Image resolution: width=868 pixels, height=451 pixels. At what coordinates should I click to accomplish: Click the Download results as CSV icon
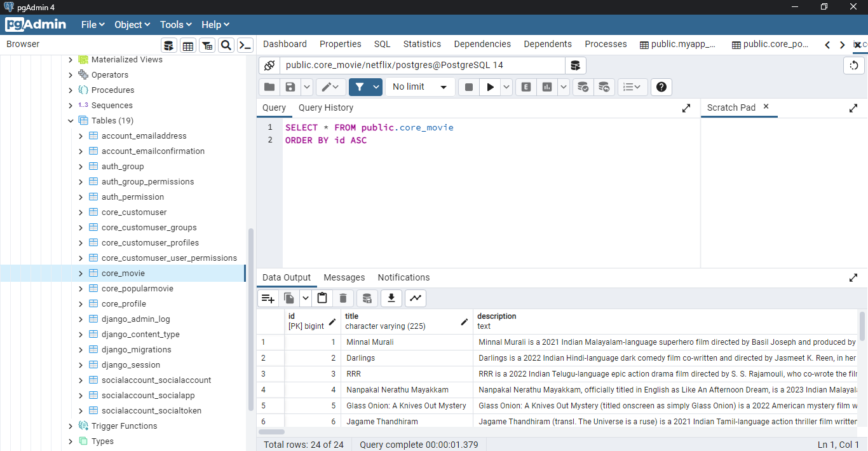[x=391, y=298]
